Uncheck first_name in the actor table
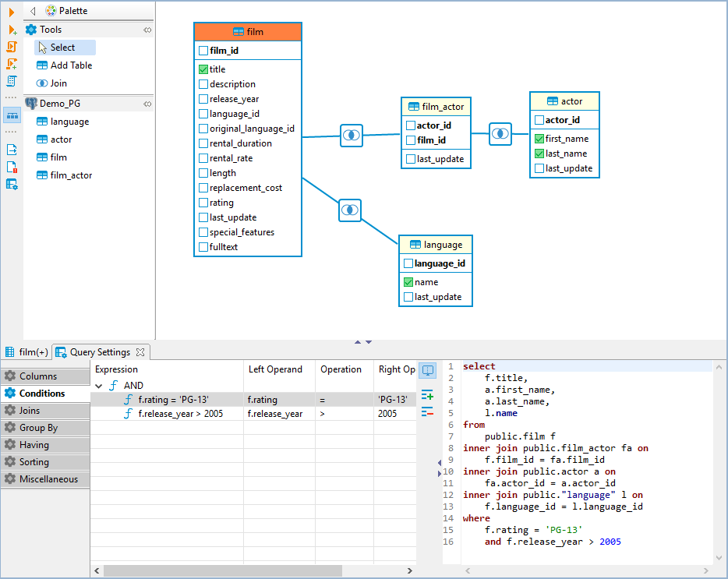Image resolution: width=728 pixels, height=579 pixels. (x=539, y=139)
